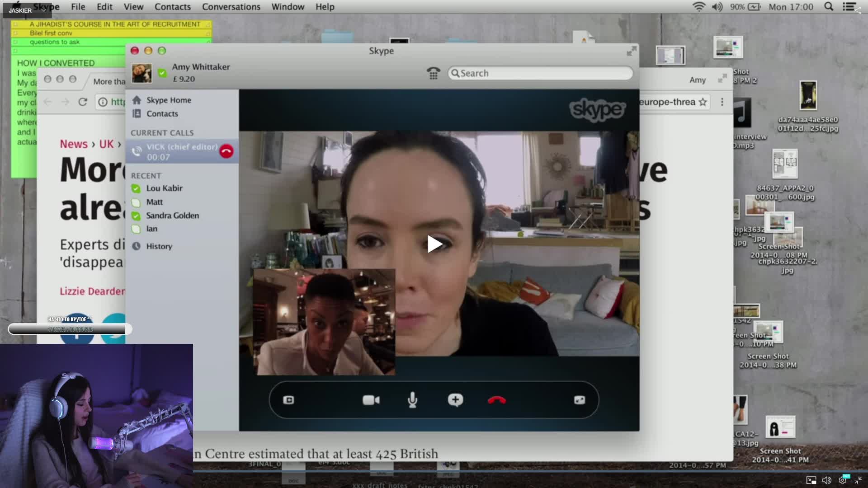868x488 pixels.
Task: Bookmark page with star icon
Action: (703, 102)
